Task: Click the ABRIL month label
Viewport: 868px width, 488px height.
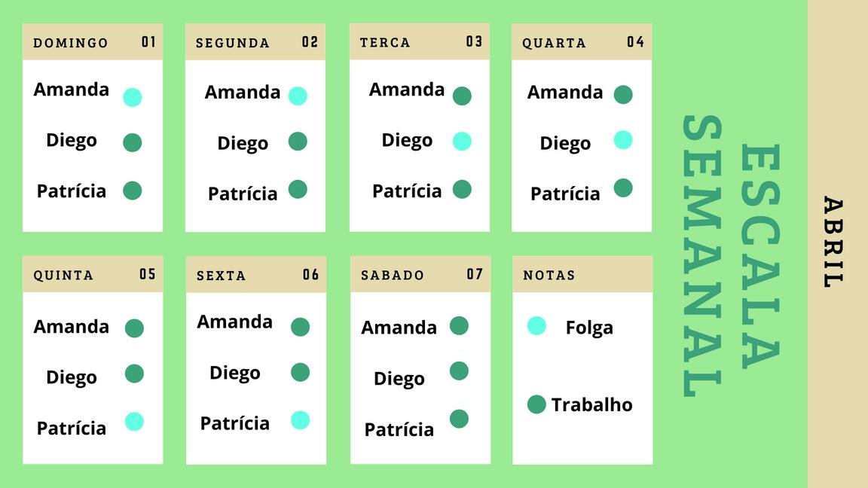Action: click(833, 242)
